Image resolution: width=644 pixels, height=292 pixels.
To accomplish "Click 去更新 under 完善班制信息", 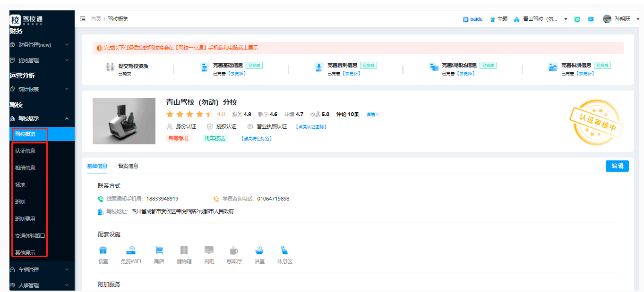I will [351, 74].
